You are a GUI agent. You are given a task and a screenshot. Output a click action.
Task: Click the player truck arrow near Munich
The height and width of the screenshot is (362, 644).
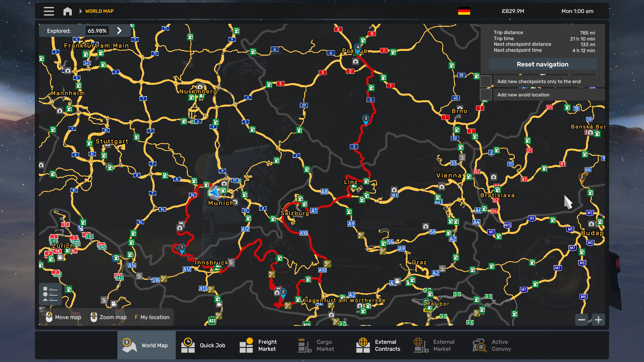pos(214,193)
